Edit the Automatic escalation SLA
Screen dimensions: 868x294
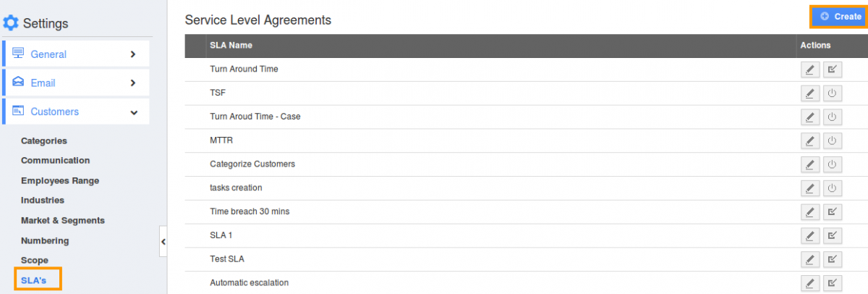coord(810,283)
